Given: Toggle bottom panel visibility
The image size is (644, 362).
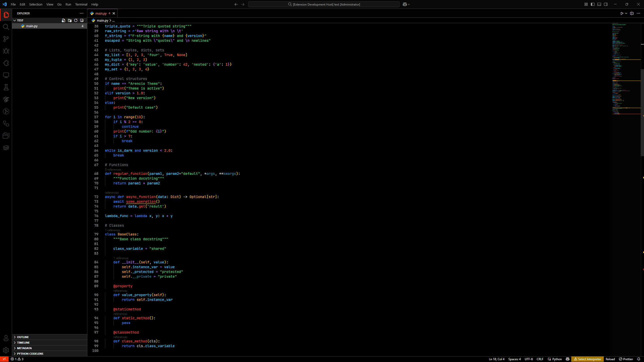Looking at the screenshot, I should (x=599, y=4).
